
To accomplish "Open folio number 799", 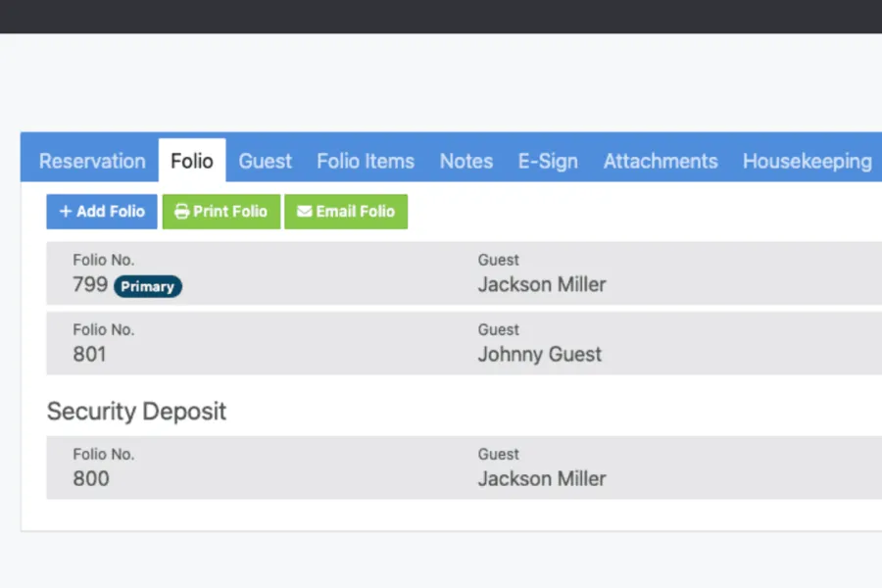I will pyautogui.click(x=90, y=285).
